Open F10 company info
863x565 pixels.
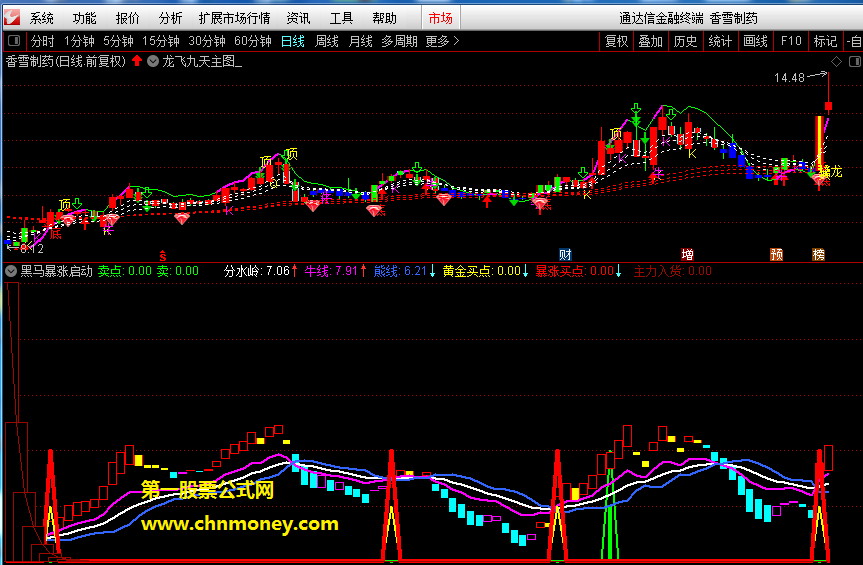[x=791, y=41]
